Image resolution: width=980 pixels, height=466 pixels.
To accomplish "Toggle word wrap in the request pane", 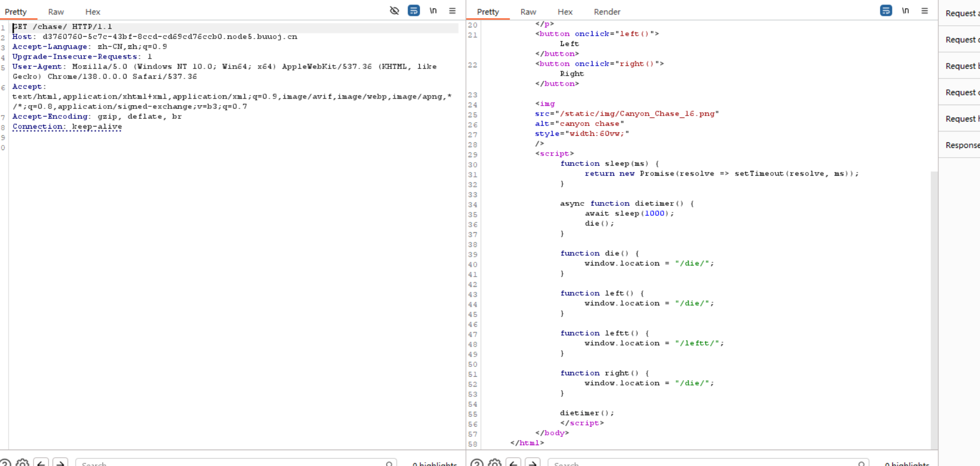I will pos(414,10).
